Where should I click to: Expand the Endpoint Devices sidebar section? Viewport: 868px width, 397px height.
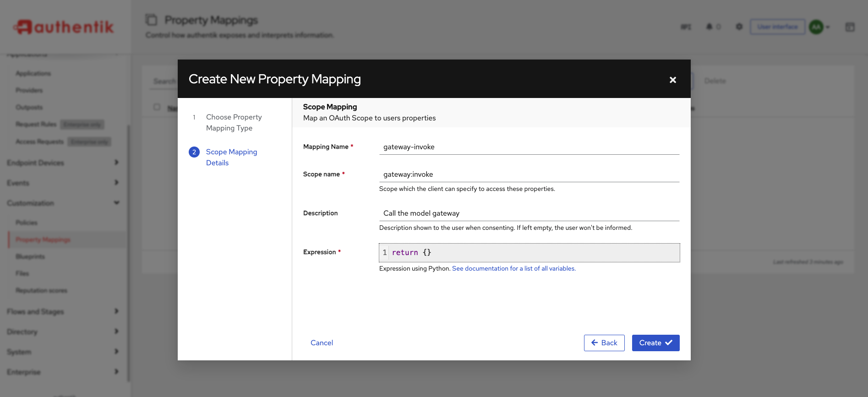point(63,163)
